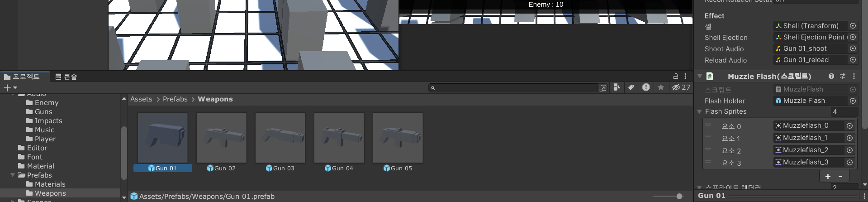The image size is (868, 202).
Task: Open object picker next to Muzzleflash_1
Action: [849, 138]
